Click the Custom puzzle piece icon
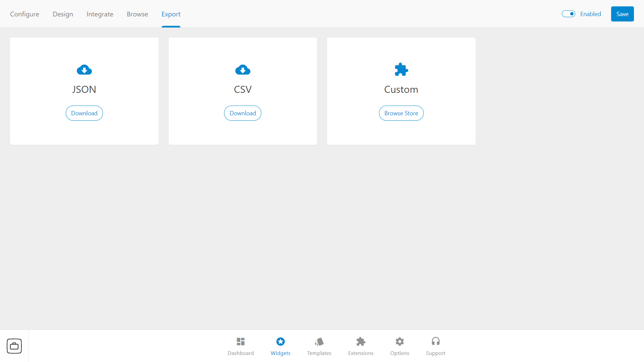Viewport: 644px width, 362px height. pyautogui.click(x=401, y=70)
